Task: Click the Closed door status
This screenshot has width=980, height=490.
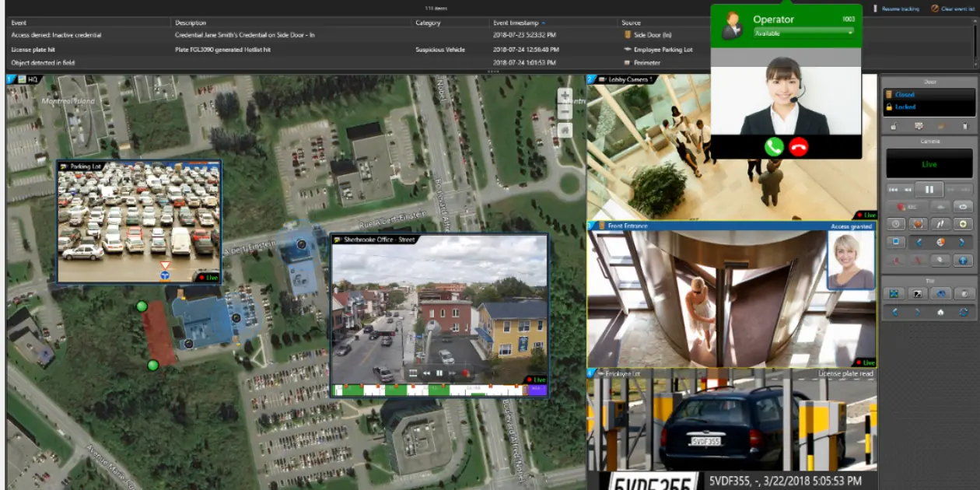Action: point(905,94)
